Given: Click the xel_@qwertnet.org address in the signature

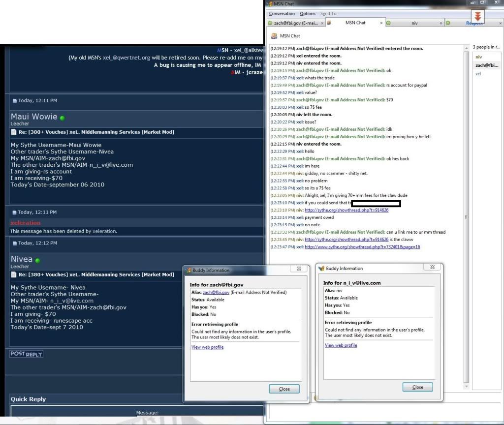Looking at the screenshot, I should point(126,58).
